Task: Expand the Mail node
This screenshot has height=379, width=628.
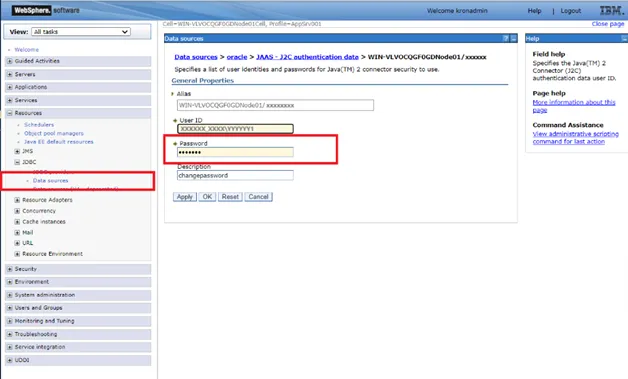Action: click(x=17, y=232)
